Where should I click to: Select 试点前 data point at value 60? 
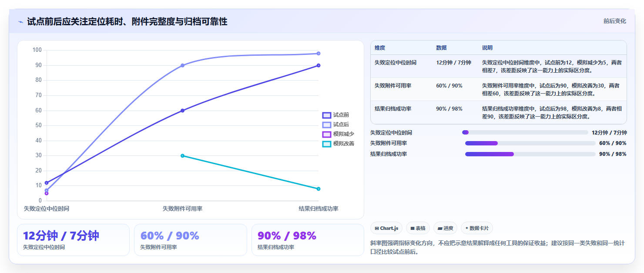(x=182, y=111)
